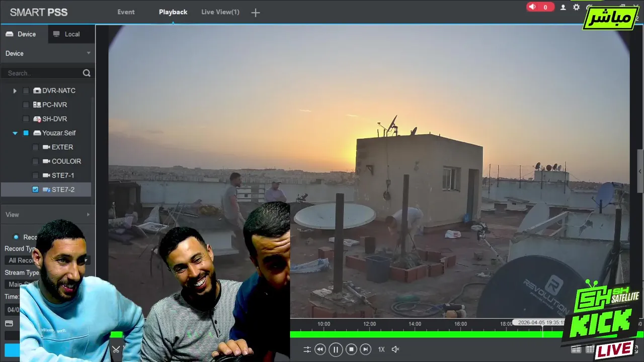Select the four-window split layout icon

pyautogui.click(x=576, y=349)
